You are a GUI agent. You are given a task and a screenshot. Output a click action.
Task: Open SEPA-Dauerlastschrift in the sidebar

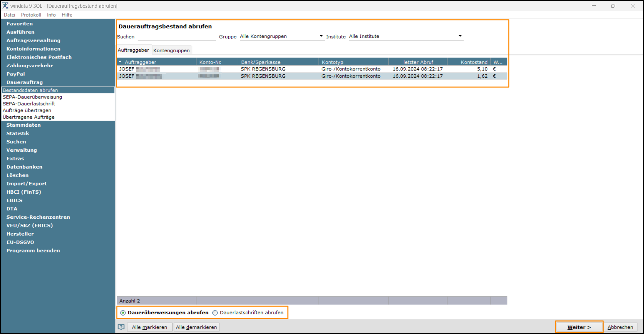[x=29, y=104]
